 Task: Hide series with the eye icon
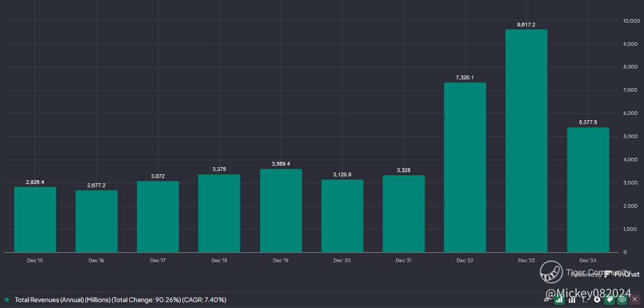(x=622, y=299)
